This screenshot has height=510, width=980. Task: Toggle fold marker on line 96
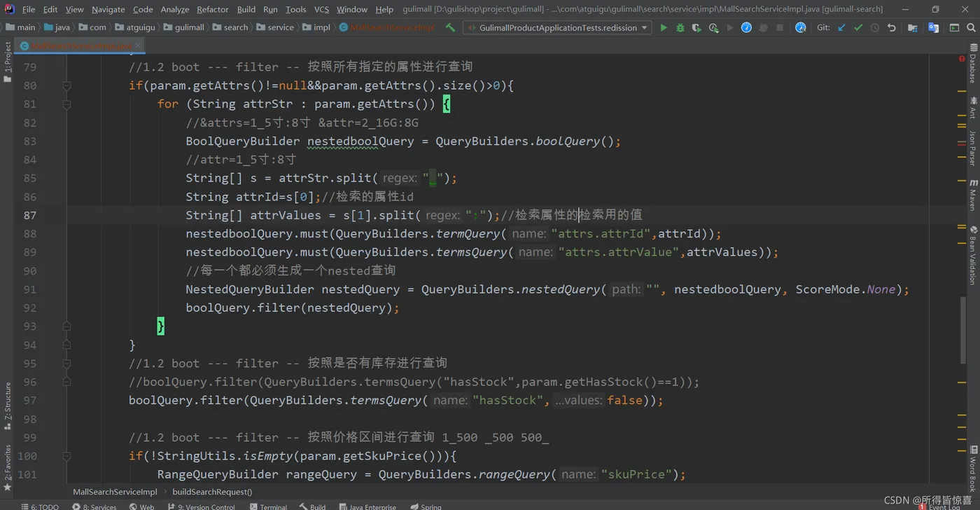pos(66,382)
